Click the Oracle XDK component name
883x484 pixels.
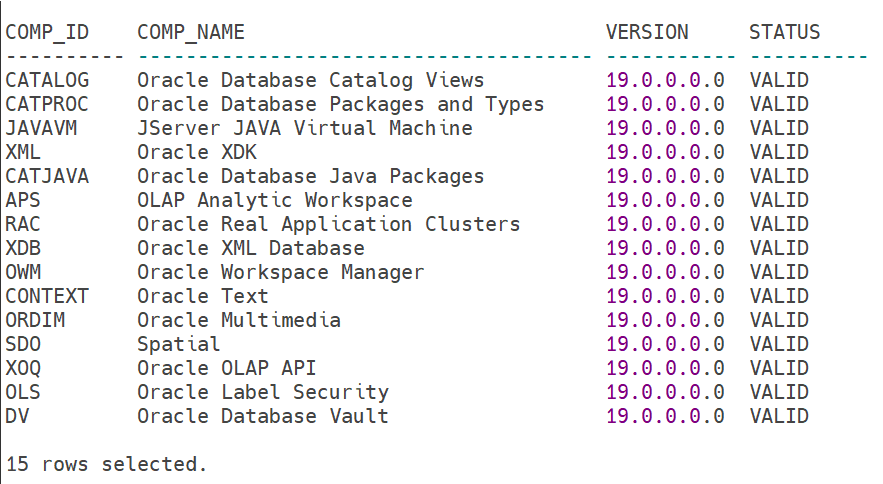click(197, 152)
